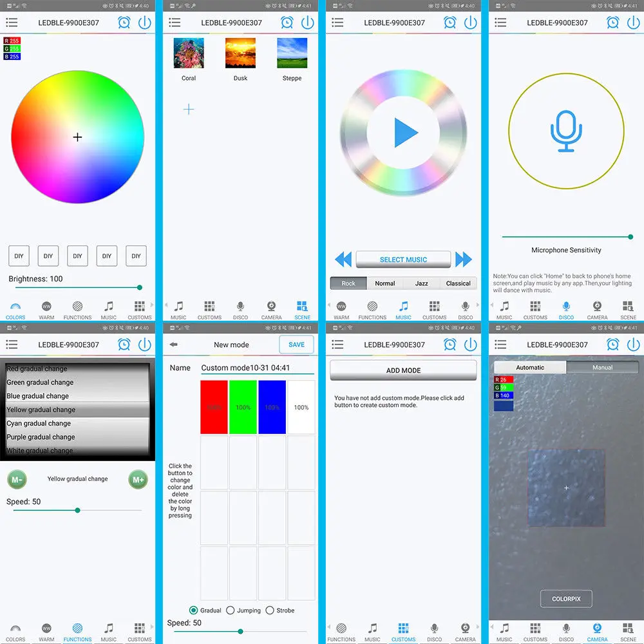Tap the leftmost DIY preset button
The width and height of the screenshot is (644, 644).
tap(19, 256)
